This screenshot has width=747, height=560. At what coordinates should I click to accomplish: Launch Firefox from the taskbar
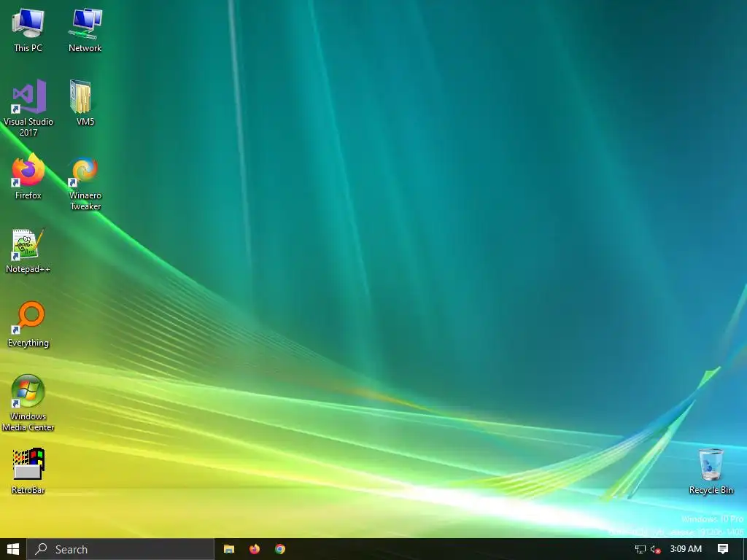coord(255,549)
